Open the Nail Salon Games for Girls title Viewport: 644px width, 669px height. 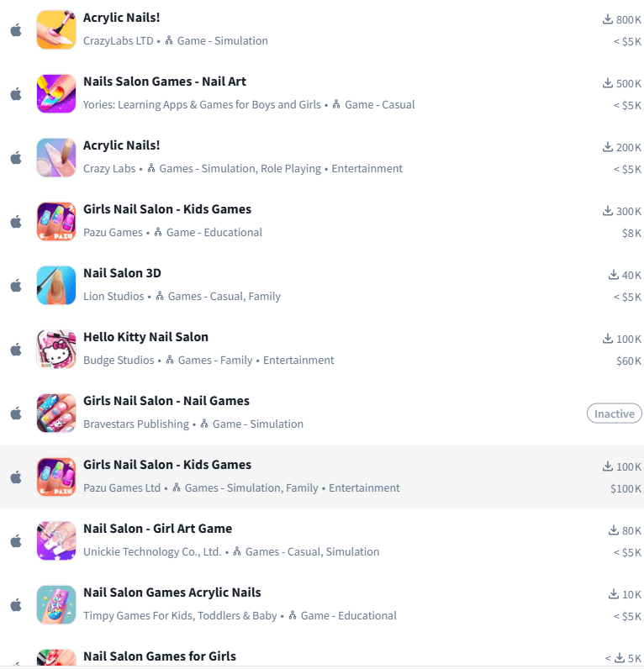[x=160, y=656]
